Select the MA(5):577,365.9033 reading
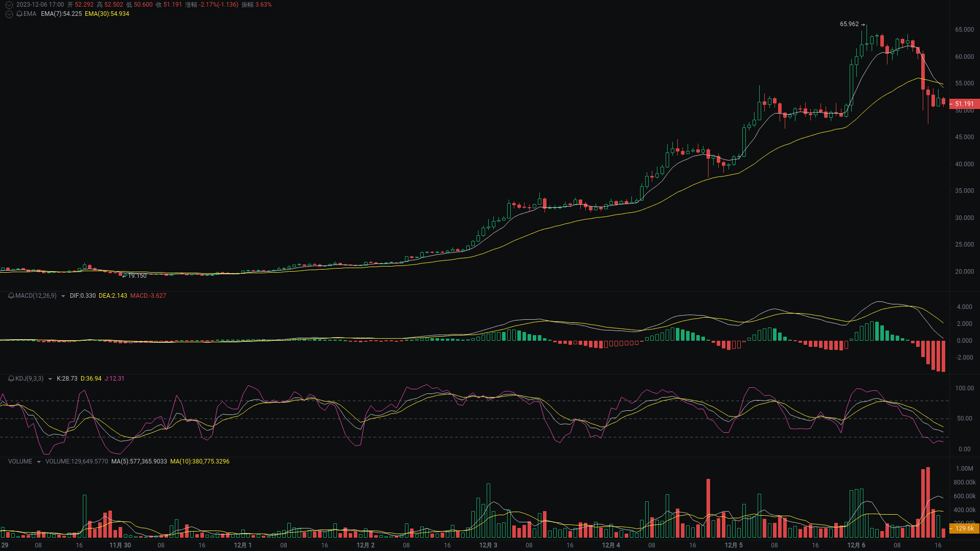The width and height of the screenshot is (980, 551). click(x=139, y=461)
